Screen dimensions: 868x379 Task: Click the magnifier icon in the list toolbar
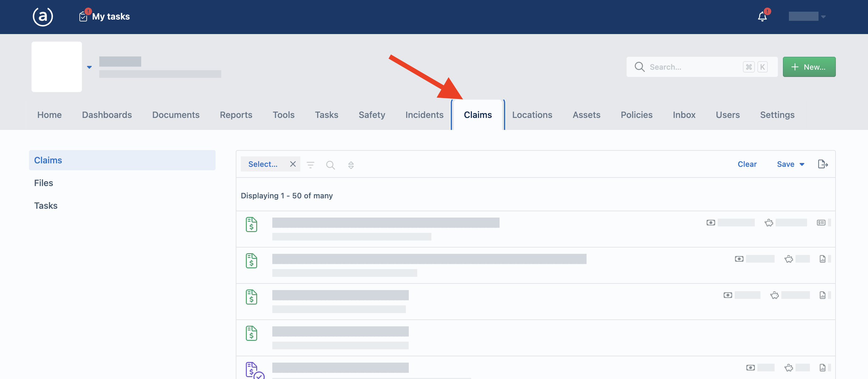tap(330, 165)
